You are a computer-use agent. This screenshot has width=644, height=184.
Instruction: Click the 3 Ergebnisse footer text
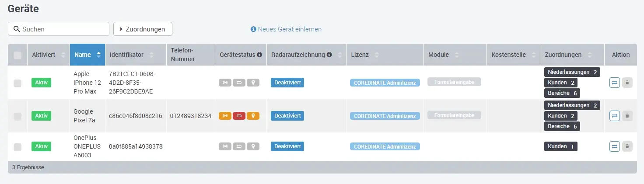coord(28,167)
